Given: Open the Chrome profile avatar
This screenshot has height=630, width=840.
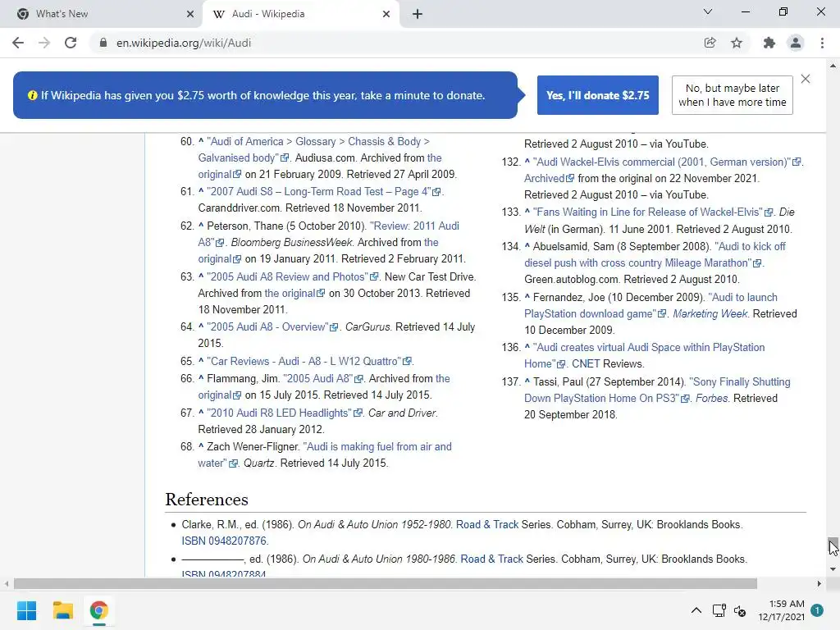Looking at the screenshot, I should [x=796, y=43].
